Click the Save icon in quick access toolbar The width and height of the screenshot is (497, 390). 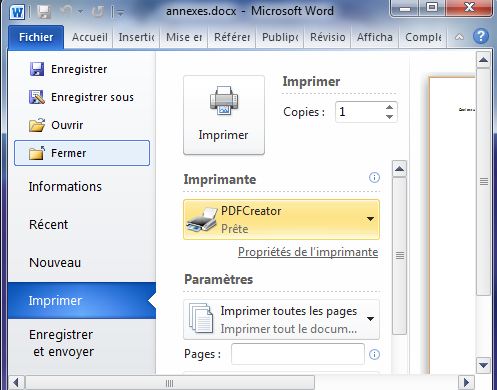(44, 12)
